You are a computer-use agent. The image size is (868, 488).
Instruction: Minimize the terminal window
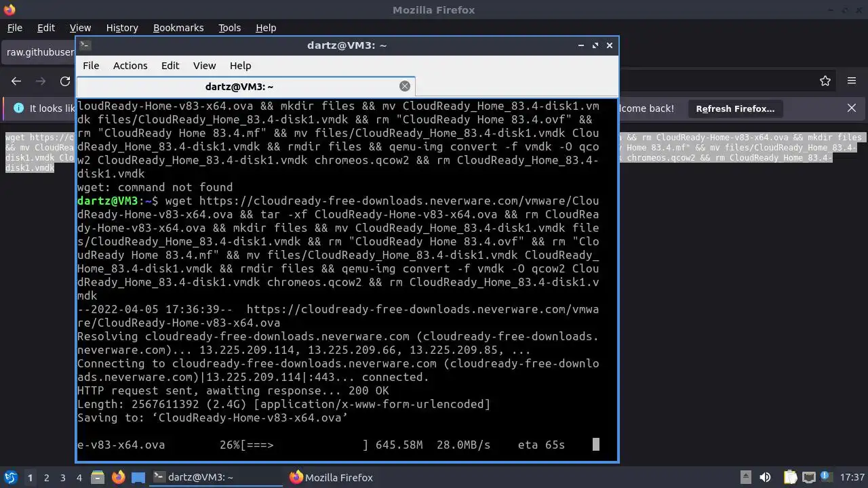581,45
